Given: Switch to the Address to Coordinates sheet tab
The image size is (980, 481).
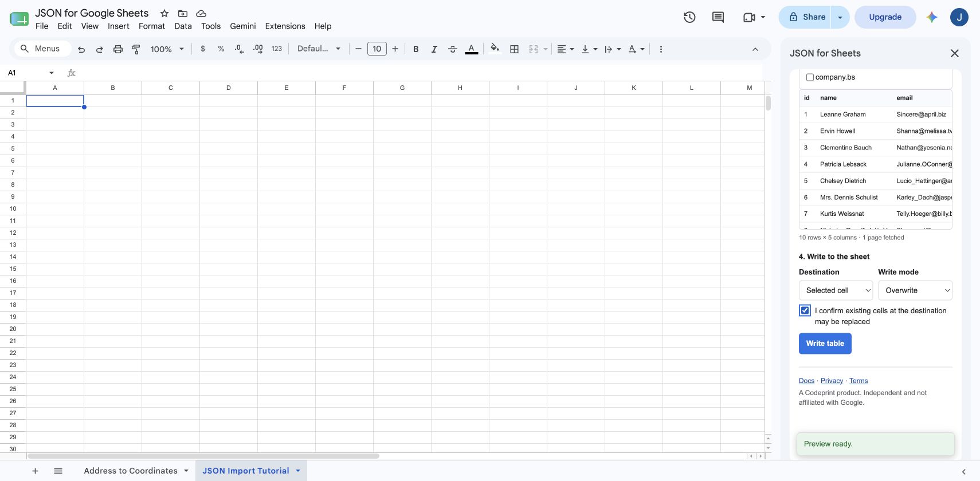Looking at the screenshot, I should 131,471.
